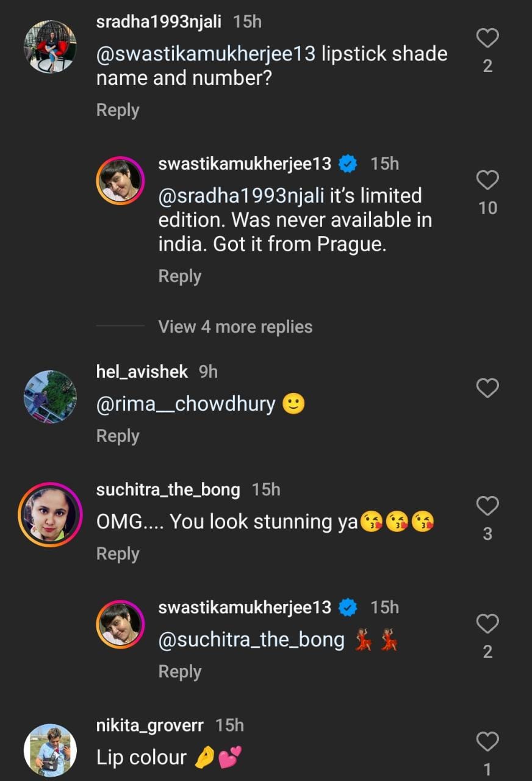Heart the reply tagging @suchitra_the_bong
The width and height of the screenshot is (532, 781).
pyautogui.click(x=487, y=624)
